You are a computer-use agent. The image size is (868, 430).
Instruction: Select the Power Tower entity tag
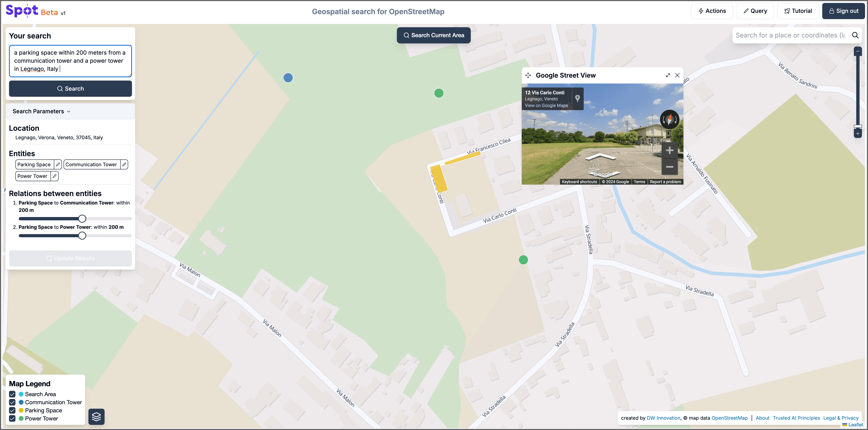tap(32, 176)
